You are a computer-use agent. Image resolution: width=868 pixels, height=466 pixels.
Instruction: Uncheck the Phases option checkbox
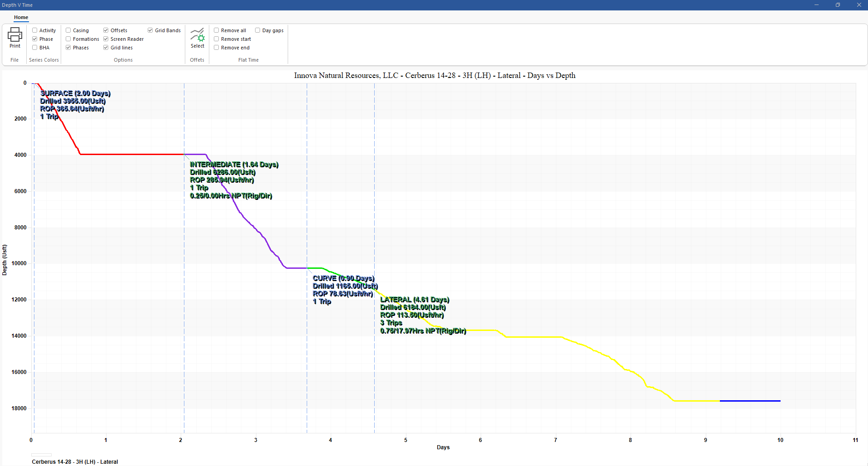click(68, 48)
